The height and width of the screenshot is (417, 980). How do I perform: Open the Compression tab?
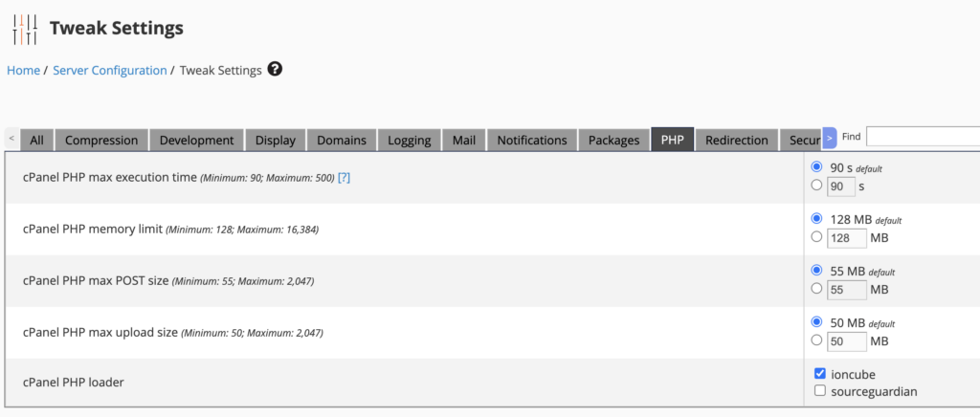point(101,140)
